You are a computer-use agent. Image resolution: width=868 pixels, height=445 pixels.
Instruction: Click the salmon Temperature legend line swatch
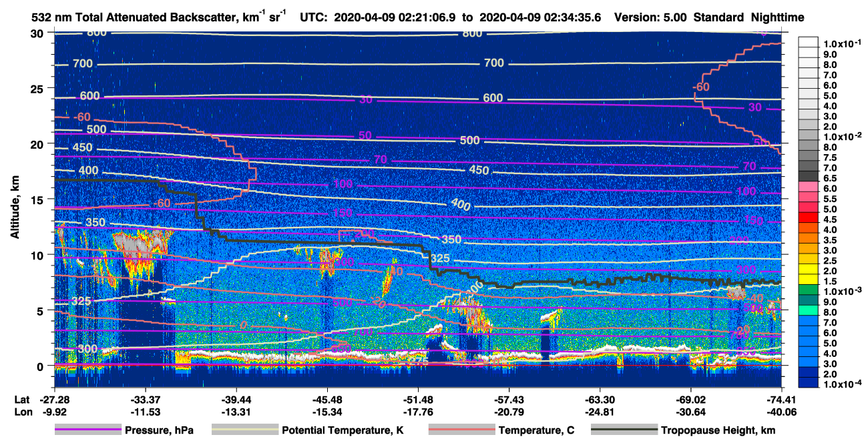[462, 430]
